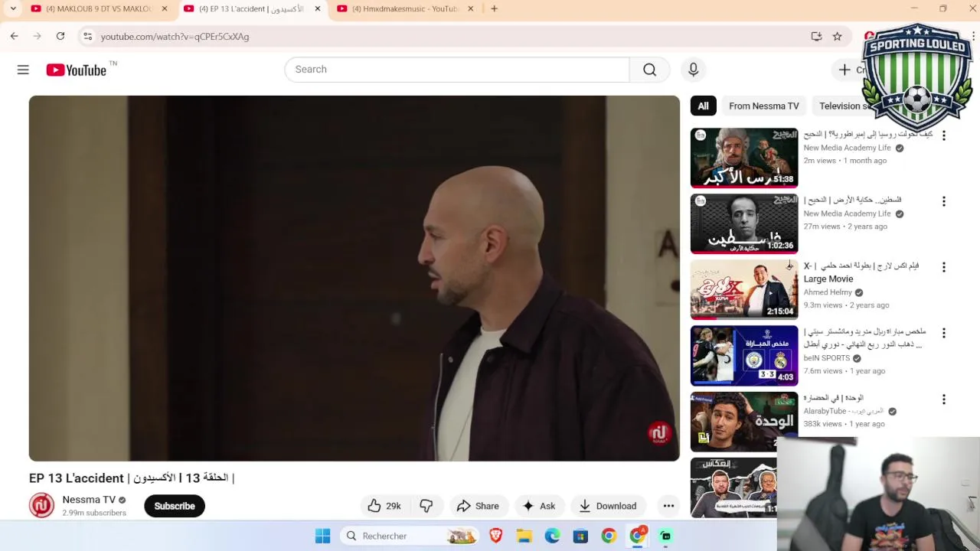Click the magnifier search button
The height and width of the screenshot is (551, 980).
tap(649, 70)
